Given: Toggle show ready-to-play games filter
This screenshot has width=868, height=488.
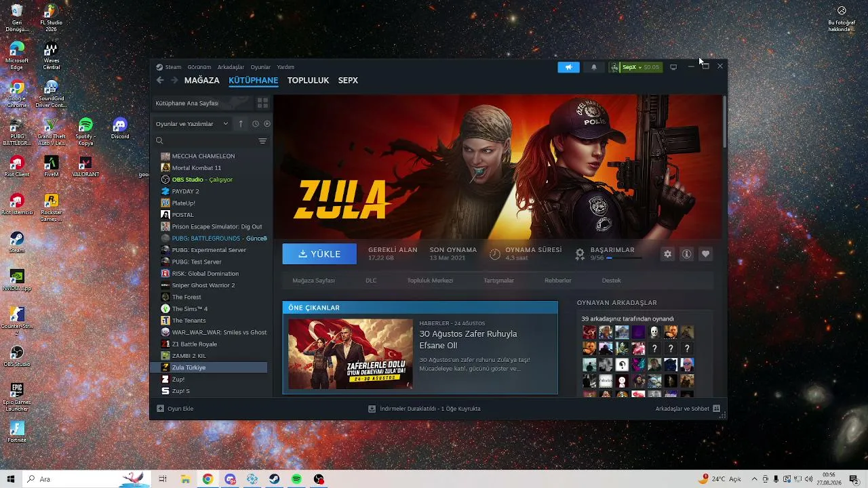Looking at the screenshot, I should pos(267,124).
